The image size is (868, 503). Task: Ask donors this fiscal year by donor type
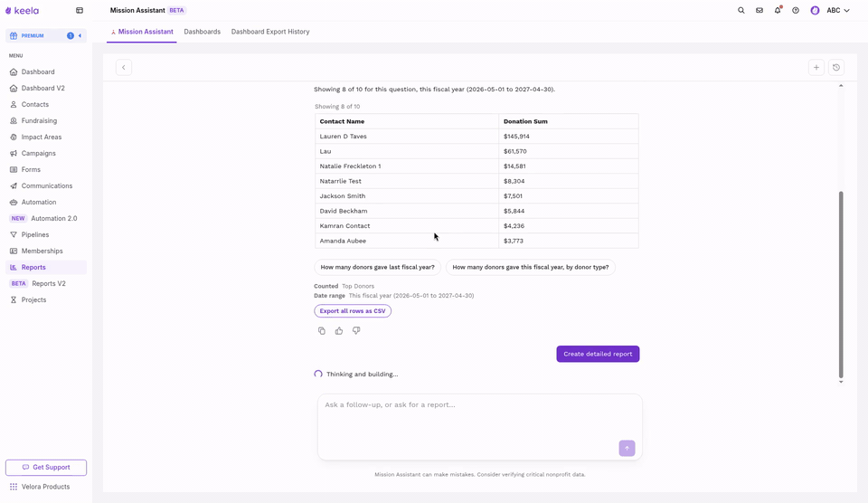coord(531,267)
